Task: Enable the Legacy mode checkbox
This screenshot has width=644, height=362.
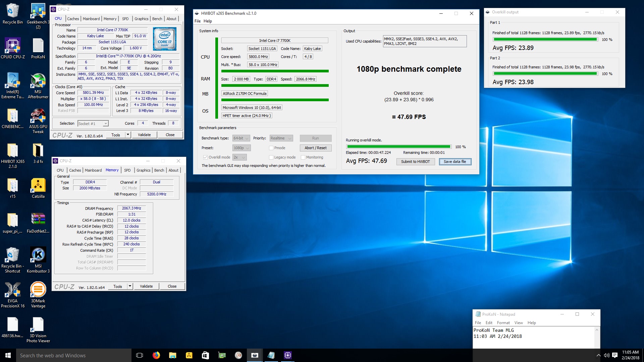Action: point(271,157)
